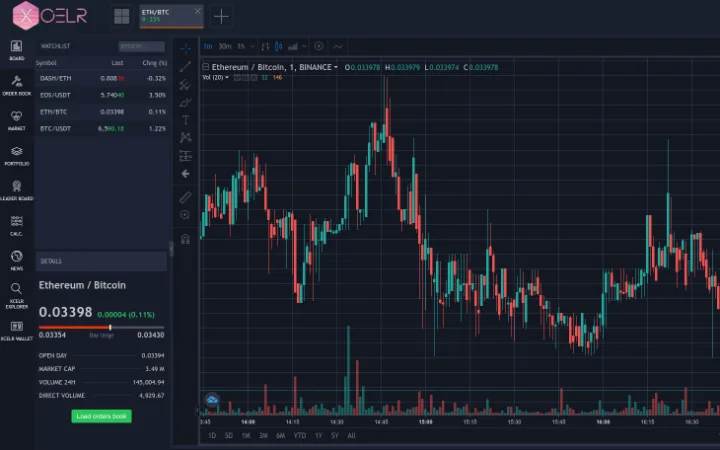This screenshot has width=720, height=450.
Task: Sort watchlist by Chng (%) column
Action: [x=155, y=63]
